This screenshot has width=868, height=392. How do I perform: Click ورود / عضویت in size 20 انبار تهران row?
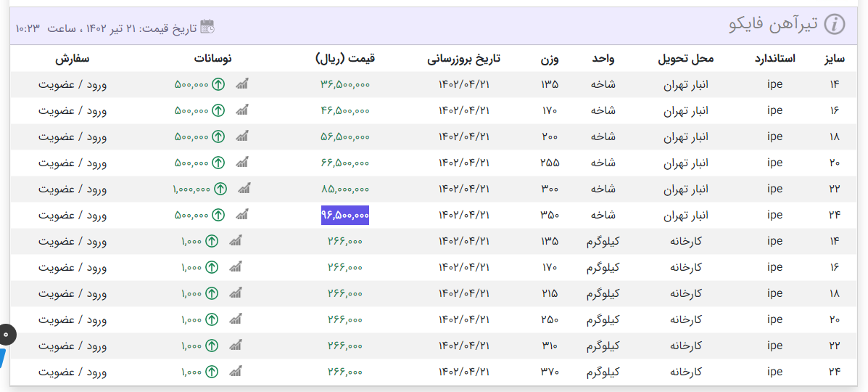click(73, 163)
